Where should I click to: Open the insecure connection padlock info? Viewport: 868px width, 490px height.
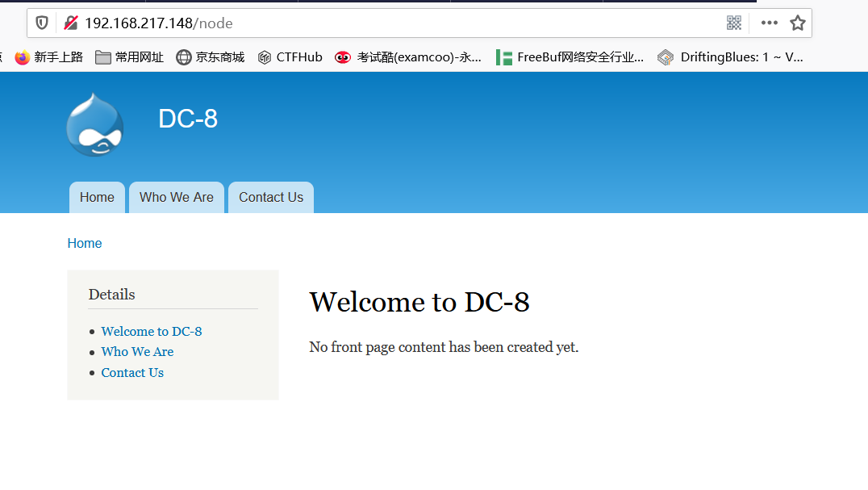tap(71, 23)
